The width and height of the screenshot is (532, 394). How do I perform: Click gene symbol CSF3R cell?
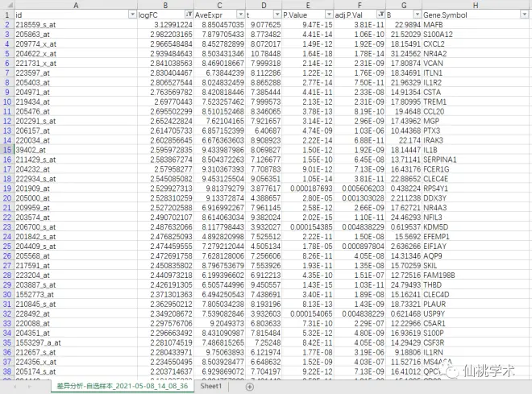click(x=476, y=342)
